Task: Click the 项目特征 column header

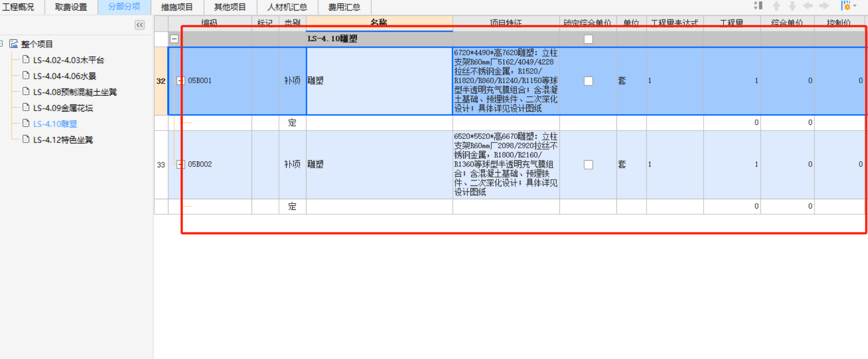Action: [506, 23]
